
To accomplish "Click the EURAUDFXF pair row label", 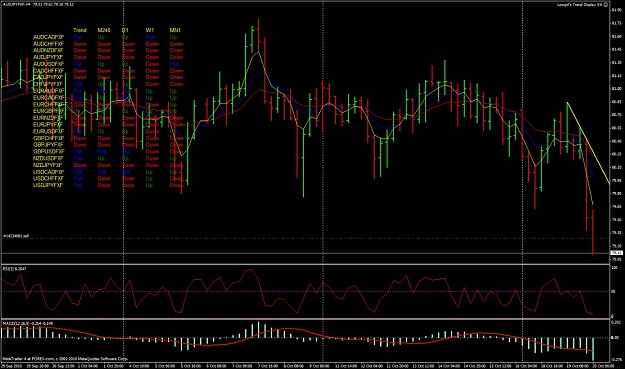I will [48, 91].
